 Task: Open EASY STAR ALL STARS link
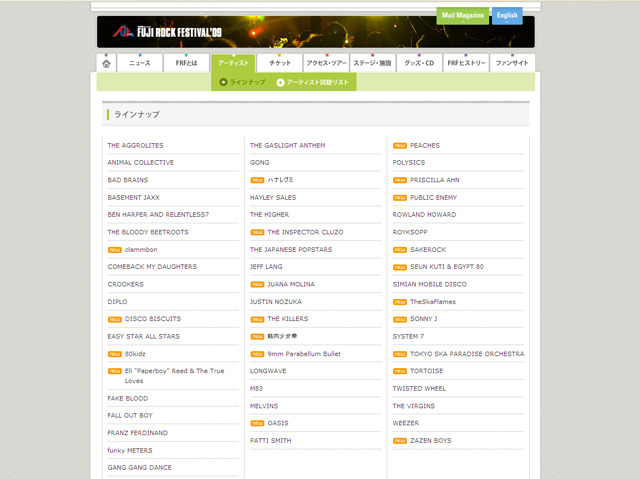click(x=144, y=337)
